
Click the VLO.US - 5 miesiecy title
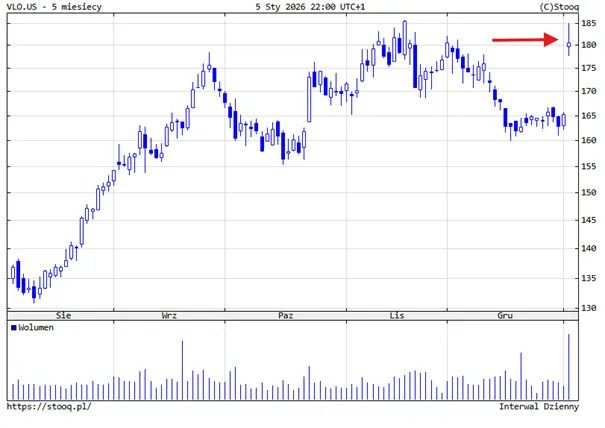(54, 7)
